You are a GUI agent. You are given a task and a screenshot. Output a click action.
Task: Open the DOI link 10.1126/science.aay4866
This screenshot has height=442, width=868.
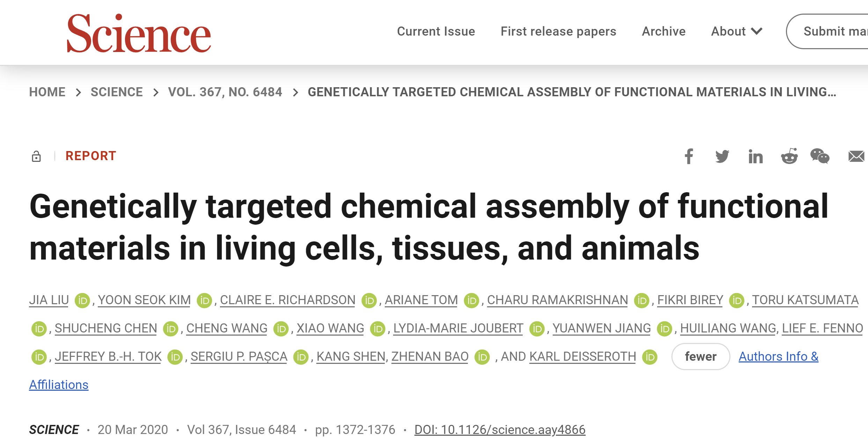point(500,430)
